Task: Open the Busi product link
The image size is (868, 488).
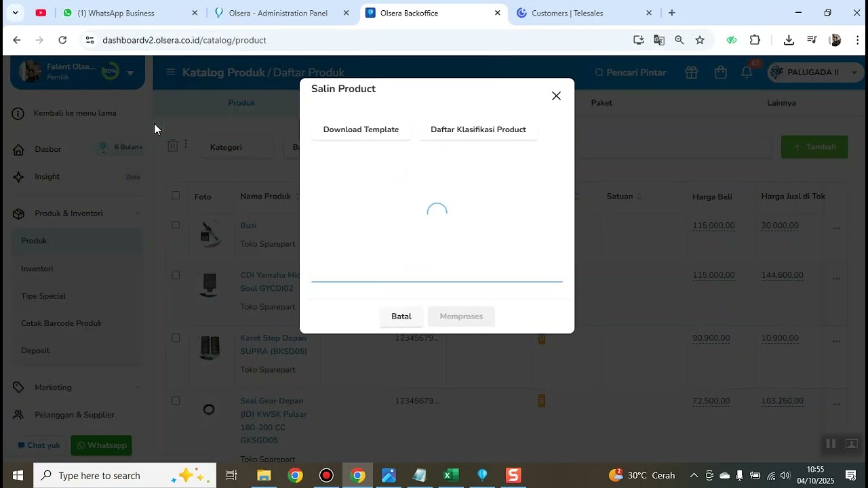Action: (x=248, y=226)
